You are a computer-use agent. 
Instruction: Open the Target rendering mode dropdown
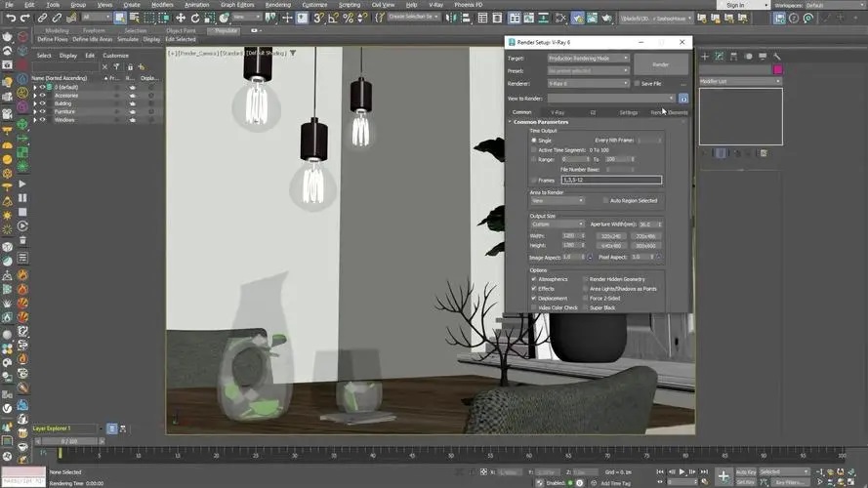click(588, 59)
